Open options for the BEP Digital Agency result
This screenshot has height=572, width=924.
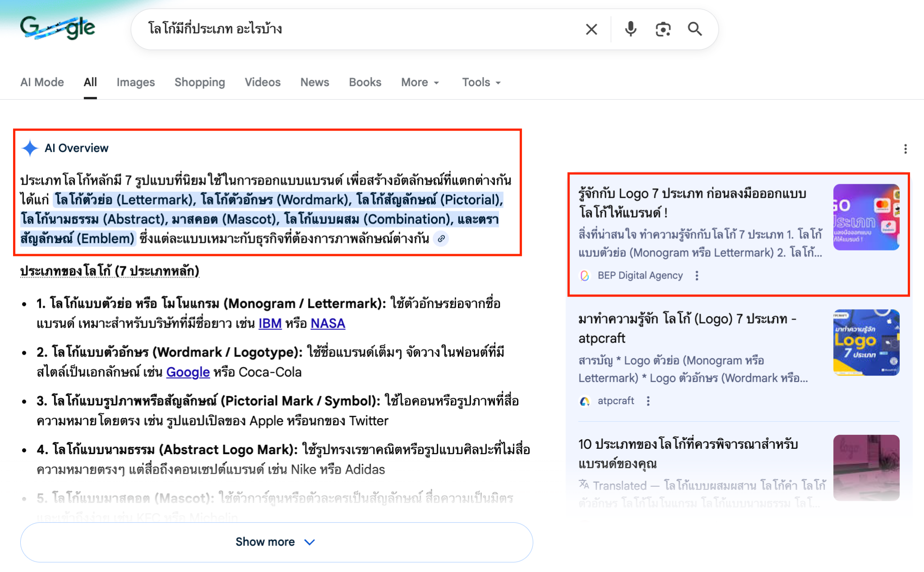[697, 275]
